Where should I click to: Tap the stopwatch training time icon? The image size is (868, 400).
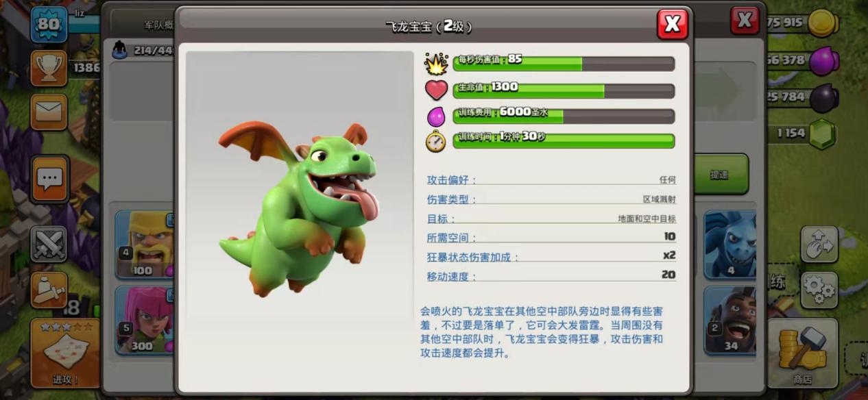[436, 141]
